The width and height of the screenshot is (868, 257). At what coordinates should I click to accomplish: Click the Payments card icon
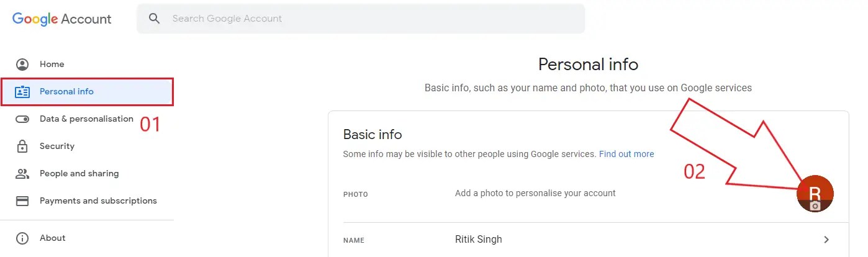[x=22, y=201]
